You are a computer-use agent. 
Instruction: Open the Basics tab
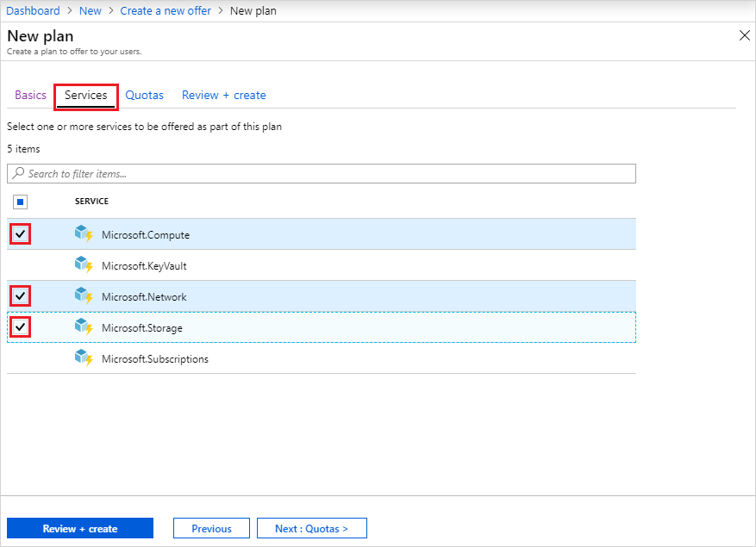tap(30, 95)
